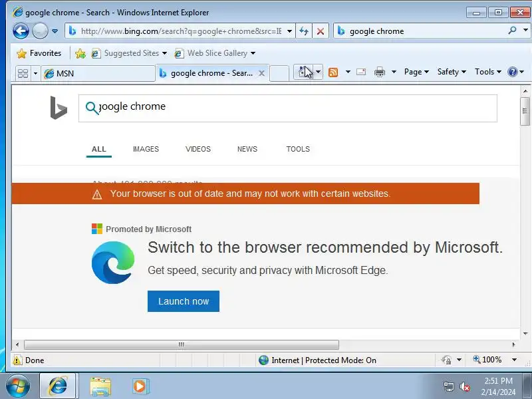Open the recent pages dropdown arrow
532x399 pixels.
point(55,31)
